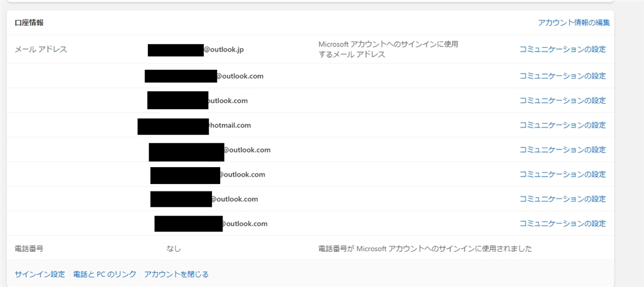Click the メール アドレス row label
The width and height of the screenshot is (644, 287).
click(41, 50)
